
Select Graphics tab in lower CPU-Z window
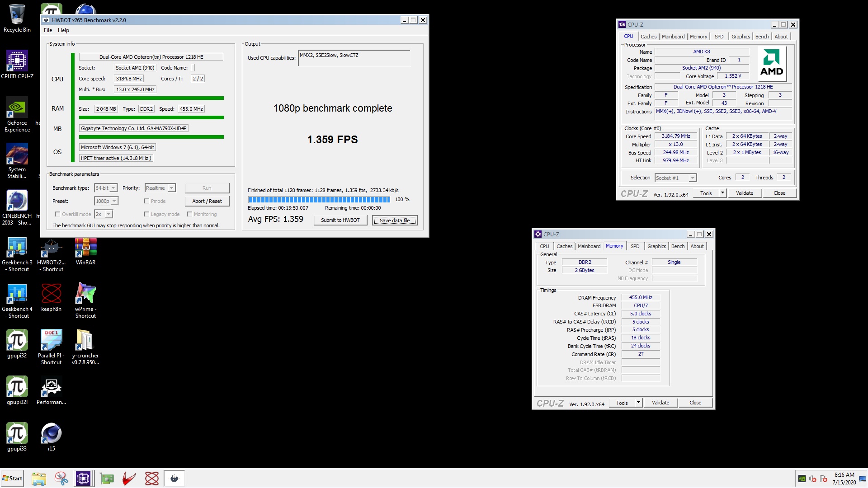(x=656, y=246)
